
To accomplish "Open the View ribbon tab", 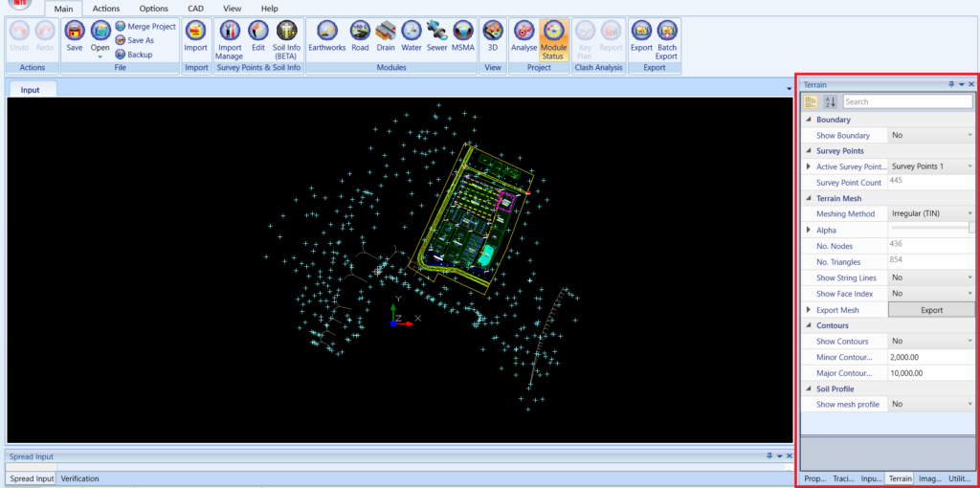I will 233,9.
